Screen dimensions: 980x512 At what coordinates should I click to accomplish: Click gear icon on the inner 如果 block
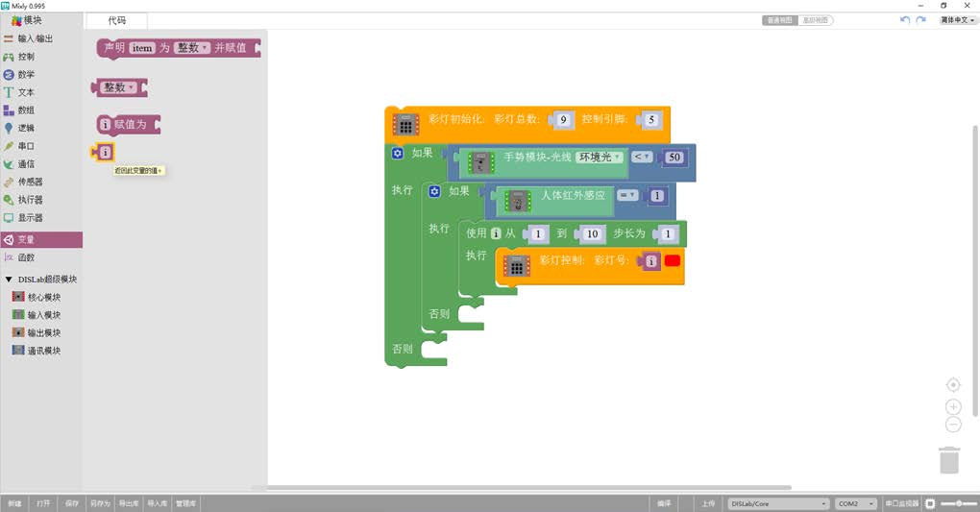(x=434, y=191)
